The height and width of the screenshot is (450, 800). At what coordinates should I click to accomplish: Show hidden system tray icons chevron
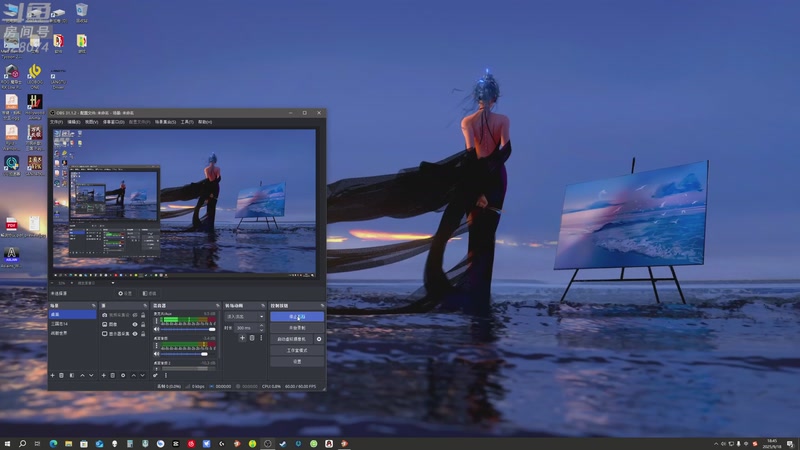tap(715, 444)
